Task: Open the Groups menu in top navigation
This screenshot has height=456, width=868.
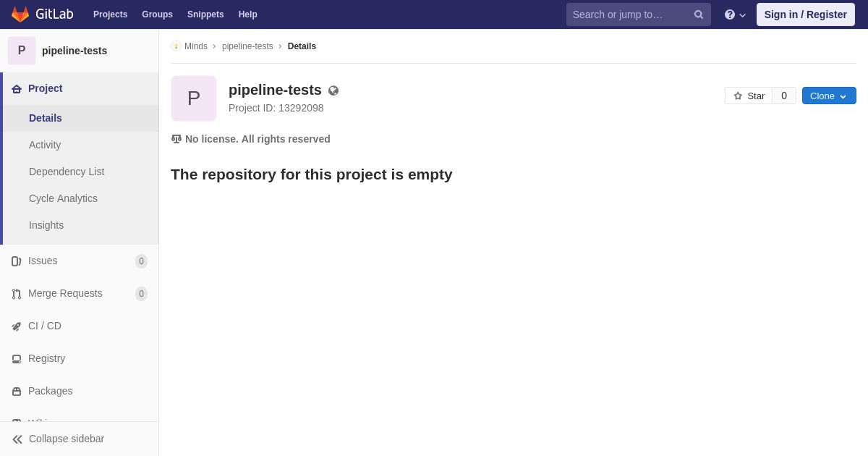Action: click(x=157, y=14)
